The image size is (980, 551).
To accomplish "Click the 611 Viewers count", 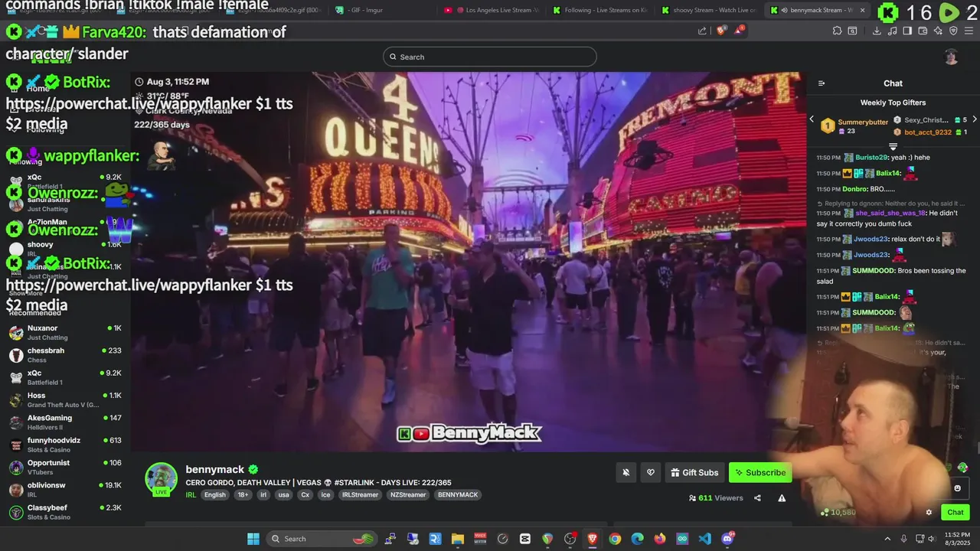I will point(716,498).
